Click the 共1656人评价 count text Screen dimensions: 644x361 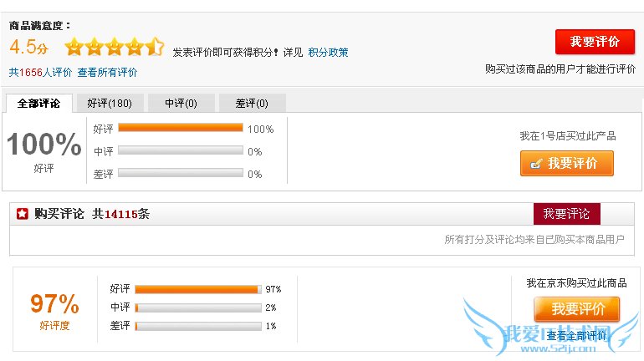[40, 73]
